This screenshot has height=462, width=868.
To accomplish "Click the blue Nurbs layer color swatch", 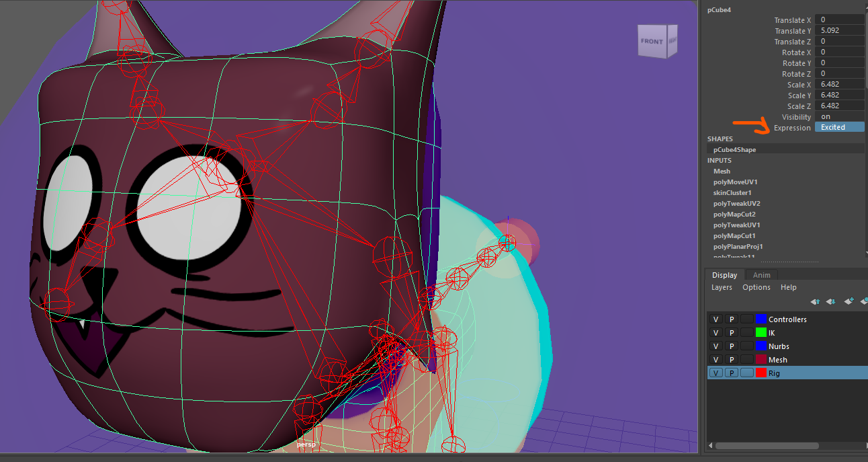I will tap(761, 346).
